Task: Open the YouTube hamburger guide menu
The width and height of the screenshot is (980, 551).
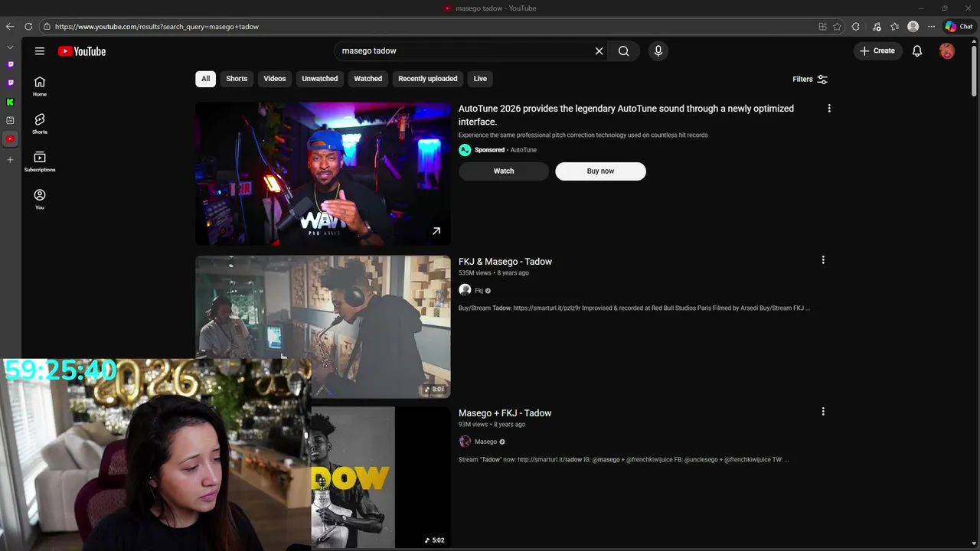Action: [39, 51]
